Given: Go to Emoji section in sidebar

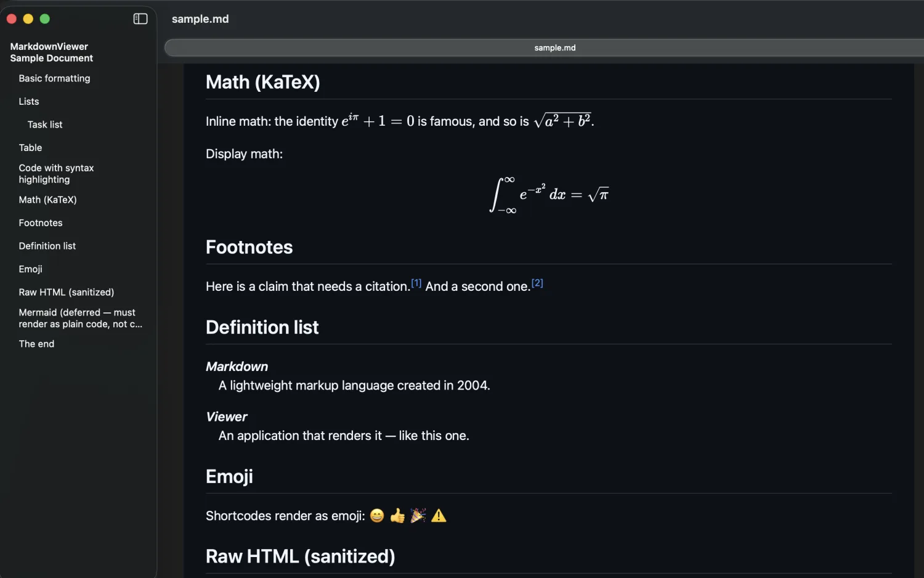Looking at the screenshot, I should pyautogui.click(x=30, y=269).
